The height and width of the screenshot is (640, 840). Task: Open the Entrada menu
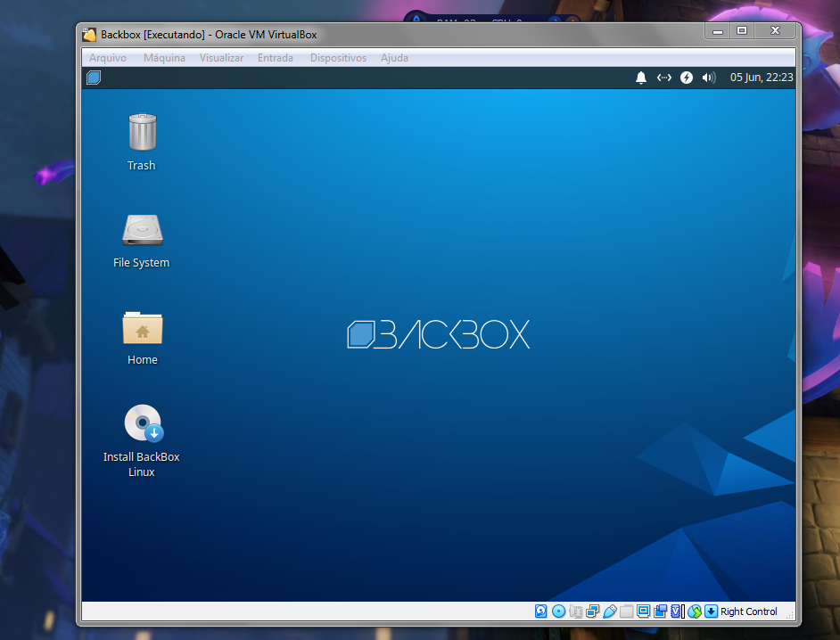tap(276, 58)
